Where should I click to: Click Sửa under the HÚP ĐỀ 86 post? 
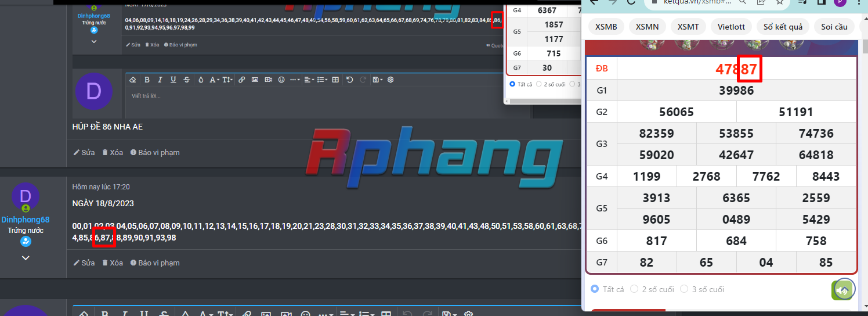84,152
